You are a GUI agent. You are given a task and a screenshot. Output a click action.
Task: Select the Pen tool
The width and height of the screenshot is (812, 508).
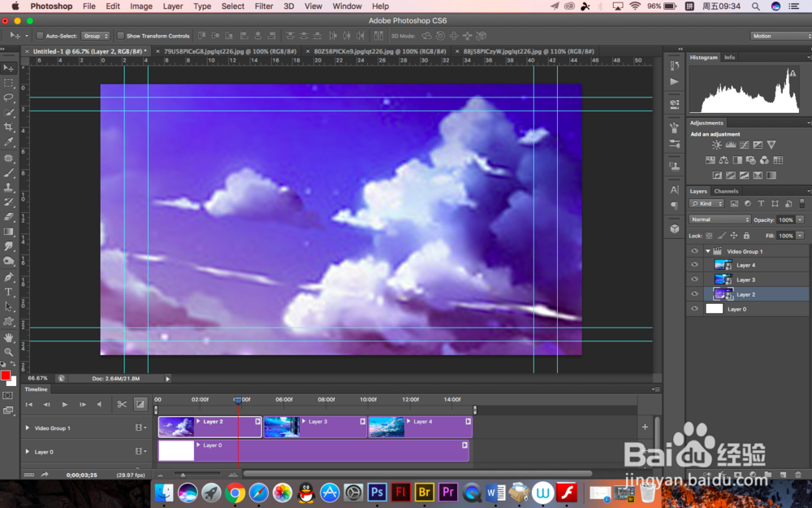point(8,277)
